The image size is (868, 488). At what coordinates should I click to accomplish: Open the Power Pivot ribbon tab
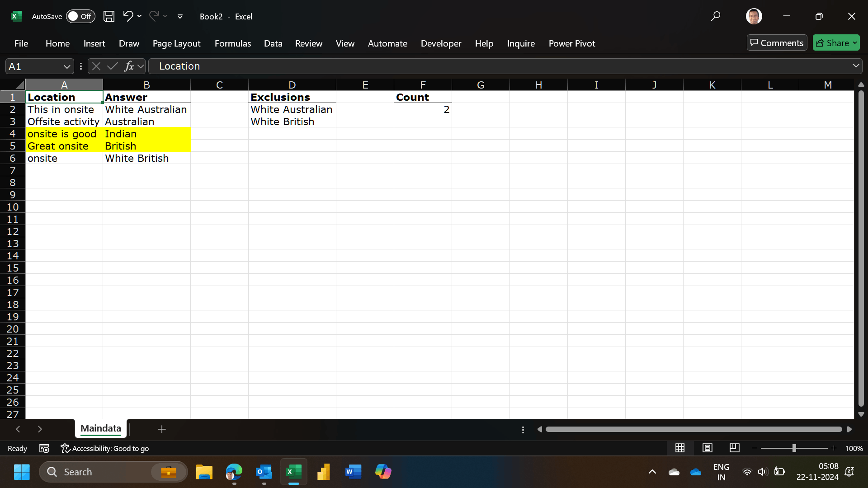pyautogui.click(x=571, y=43)
